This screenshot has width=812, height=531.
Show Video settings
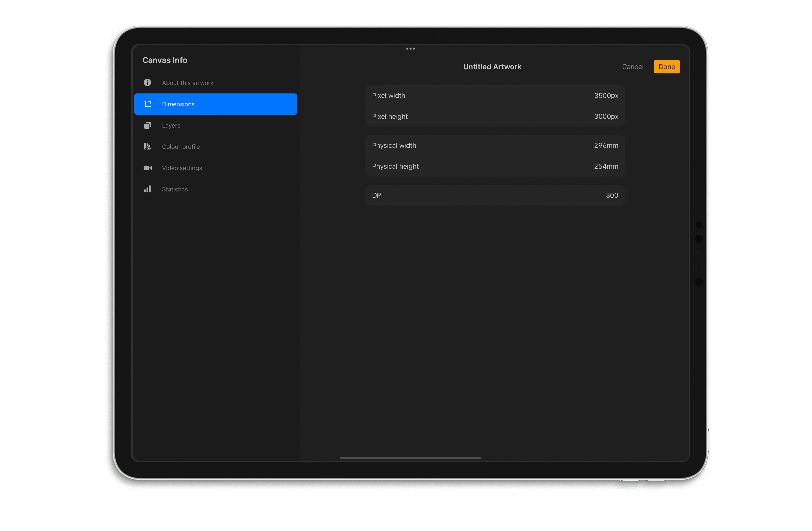point(216,168)
